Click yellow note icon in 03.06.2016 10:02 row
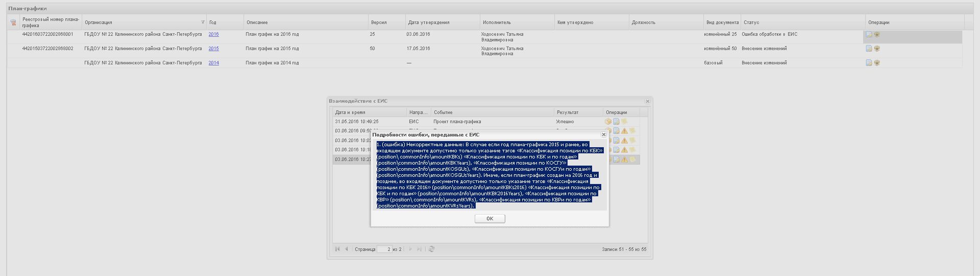 (x=632, y=141)
